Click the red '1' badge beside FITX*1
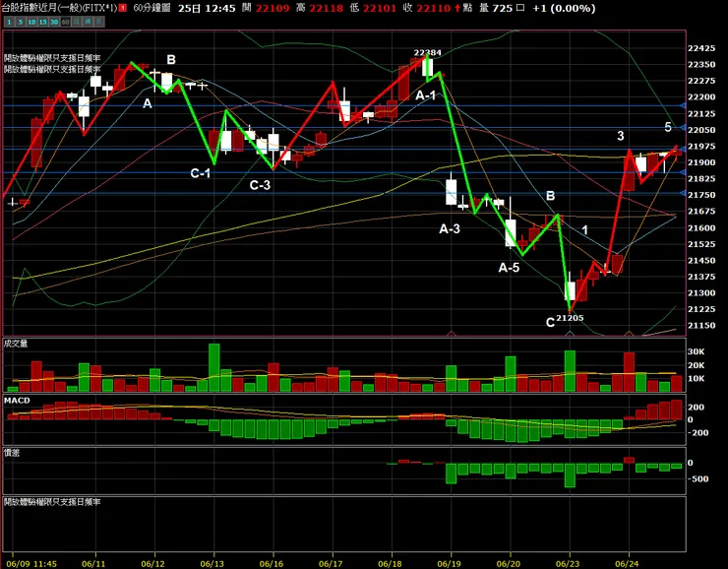Screen dimensions: 728x569 [123, 8]
